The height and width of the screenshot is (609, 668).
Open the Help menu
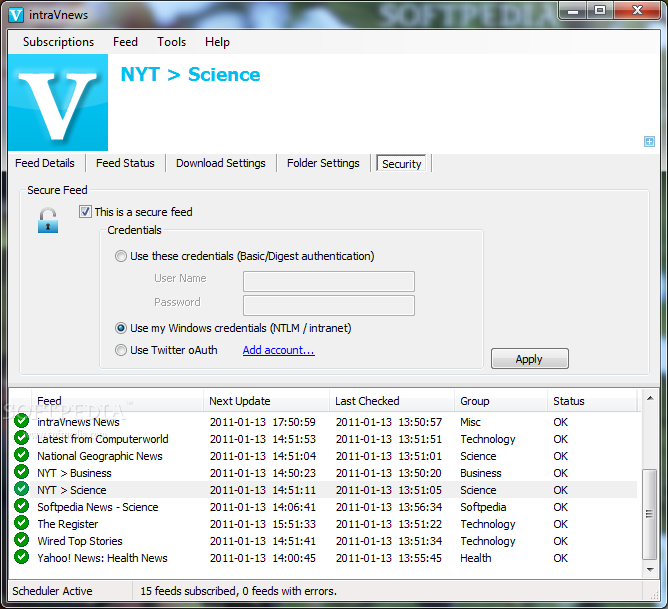217,42
